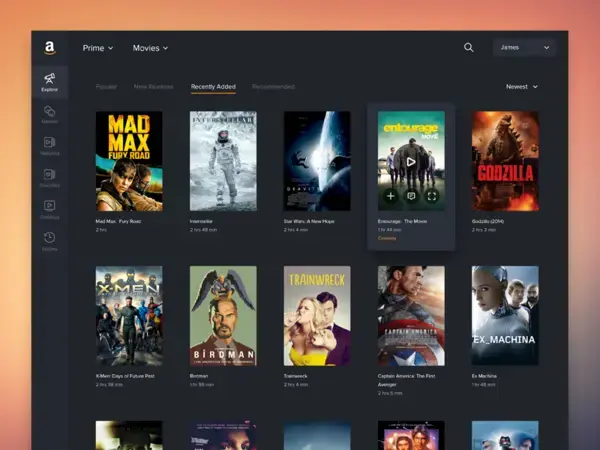600x450 pixels.
Task: Open the Birdman poster
Action: 223,316
